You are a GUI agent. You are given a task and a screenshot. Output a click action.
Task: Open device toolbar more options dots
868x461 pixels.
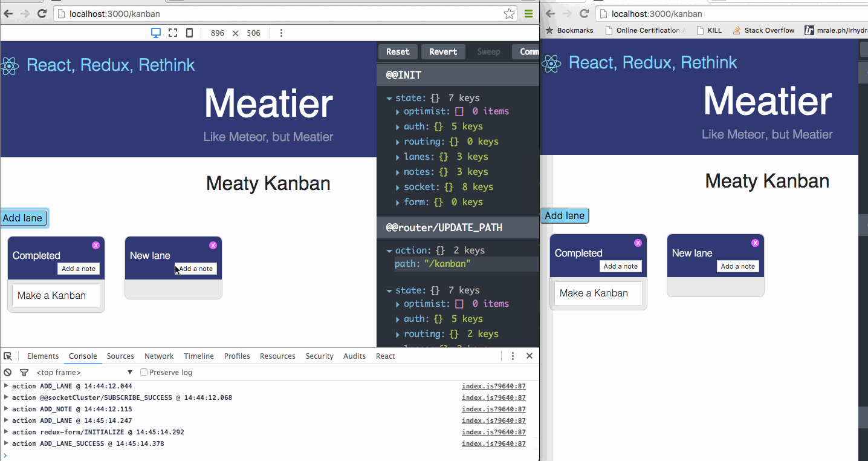tap(281, 33)
